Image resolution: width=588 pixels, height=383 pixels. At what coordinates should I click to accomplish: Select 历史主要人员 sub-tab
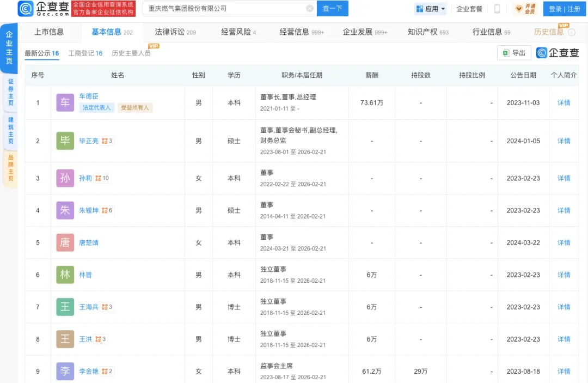tap(131, 53)
